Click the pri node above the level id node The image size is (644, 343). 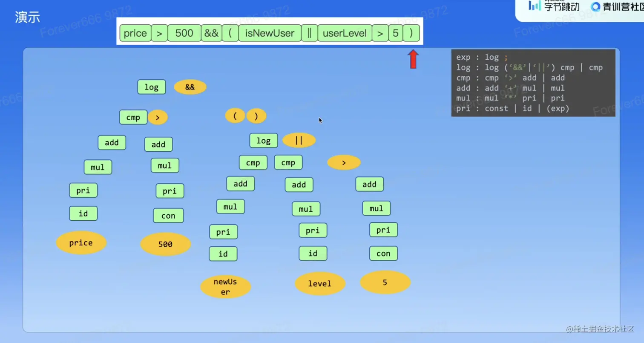[x=313, y=230]
